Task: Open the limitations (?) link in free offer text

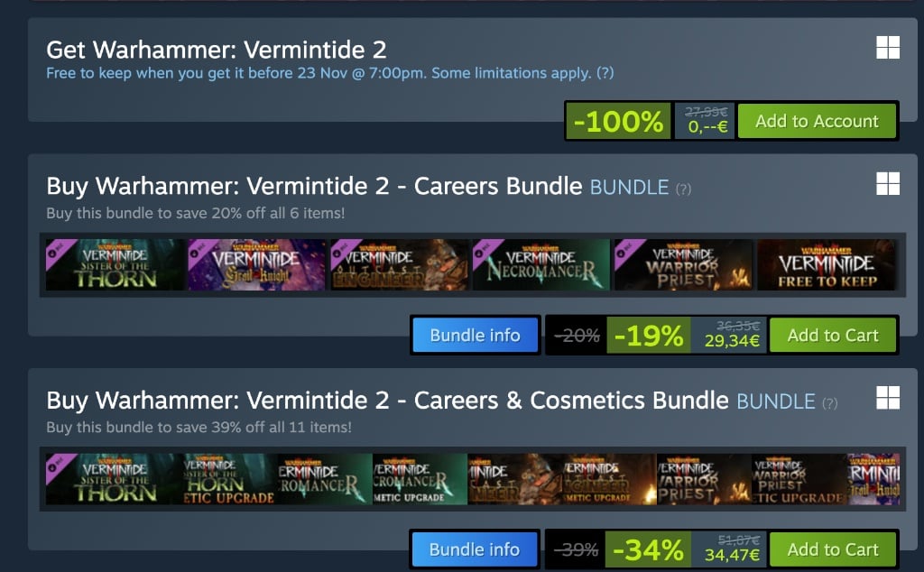Action: coord(605,73)
